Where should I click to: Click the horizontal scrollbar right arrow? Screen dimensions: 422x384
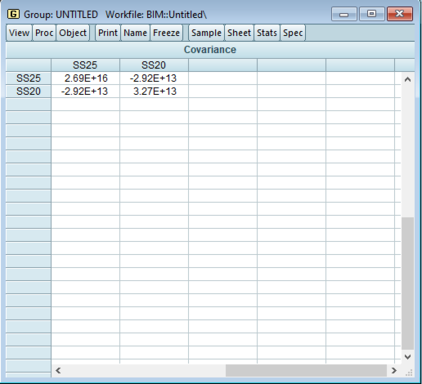point(394,370)
